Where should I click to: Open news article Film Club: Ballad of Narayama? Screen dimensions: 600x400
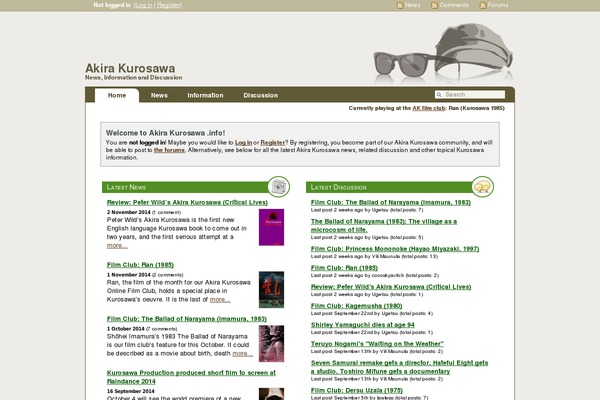pyautogui.click(x=187, y=319)
